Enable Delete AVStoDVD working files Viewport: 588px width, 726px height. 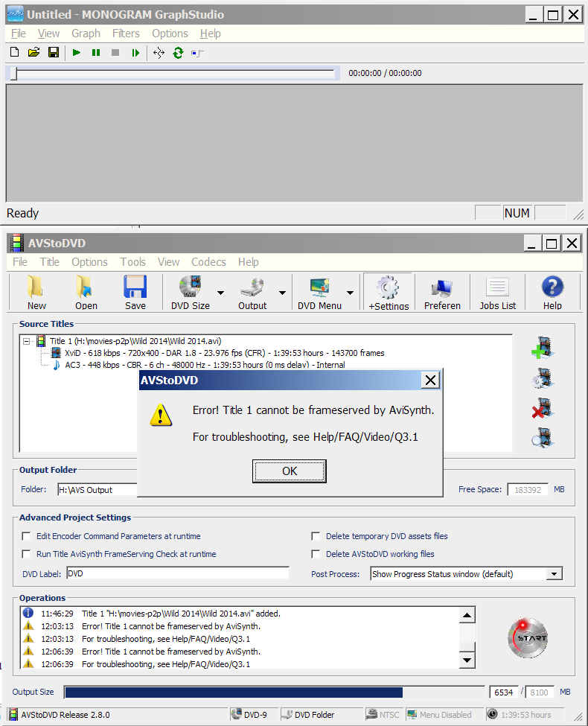point(316,554)
